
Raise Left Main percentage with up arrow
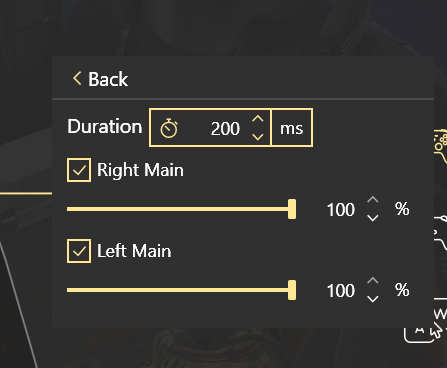tap(372, 281)
